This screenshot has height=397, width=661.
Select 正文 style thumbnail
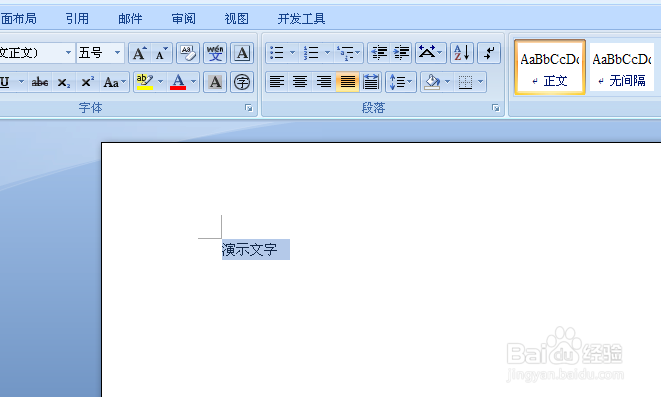550,67
